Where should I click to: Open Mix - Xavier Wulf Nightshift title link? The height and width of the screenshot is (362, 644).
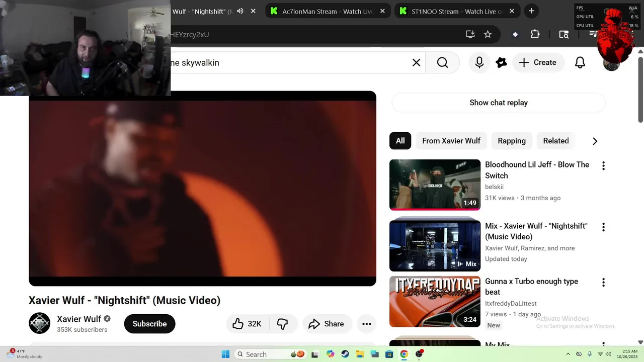point(536,231)
